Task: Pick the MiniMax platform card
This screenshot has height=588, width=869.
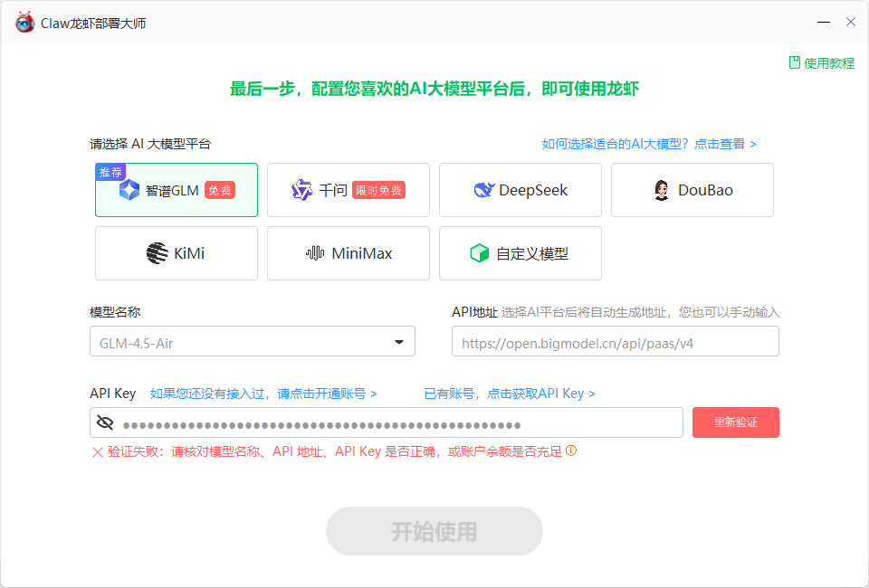Action: pos(348,253)
